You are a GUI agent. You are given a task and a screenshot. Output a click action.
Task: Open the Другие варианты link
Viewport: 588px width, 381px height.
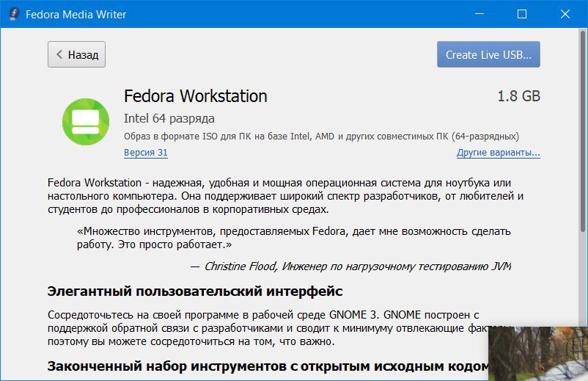pos(498,153)
